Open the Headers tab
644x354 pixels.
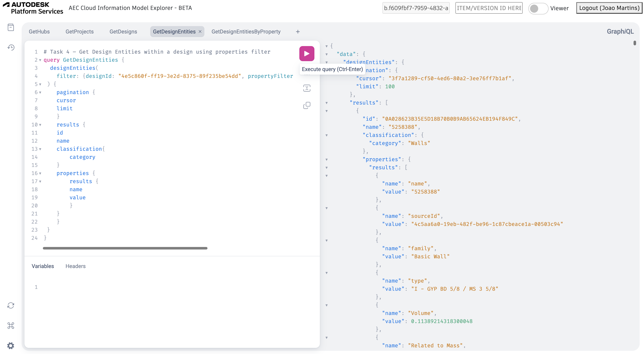pyautogui.click(x=75, y=266)
